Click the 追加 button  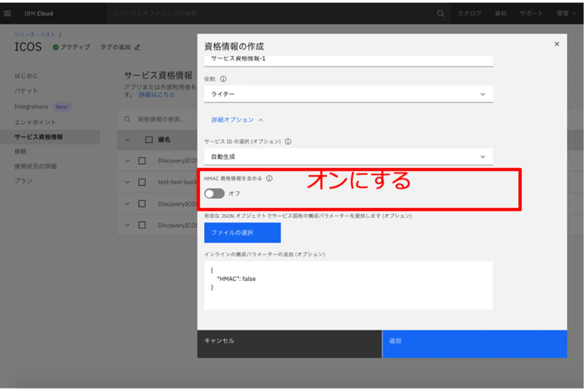pyautogui.click(x=475, y=344)
